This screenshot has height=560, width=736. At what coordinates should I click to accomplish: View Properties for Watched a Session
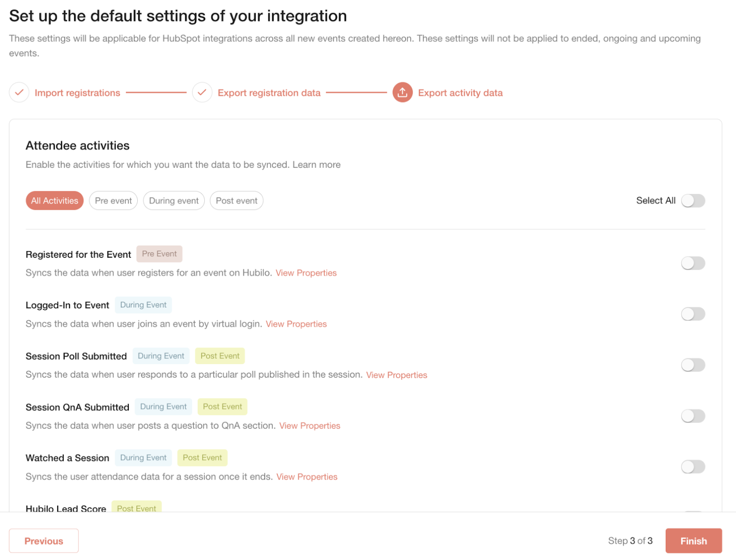click(307, 477)
